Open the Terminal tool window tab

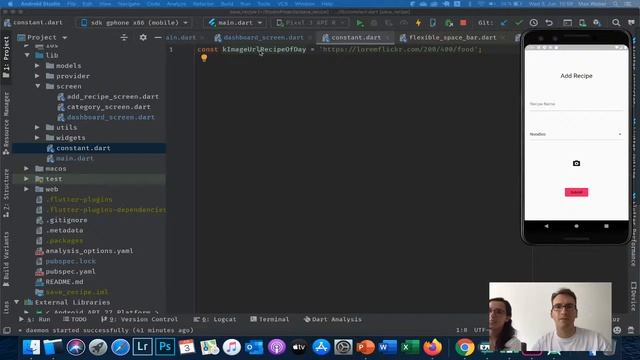(x=269, y=319)
